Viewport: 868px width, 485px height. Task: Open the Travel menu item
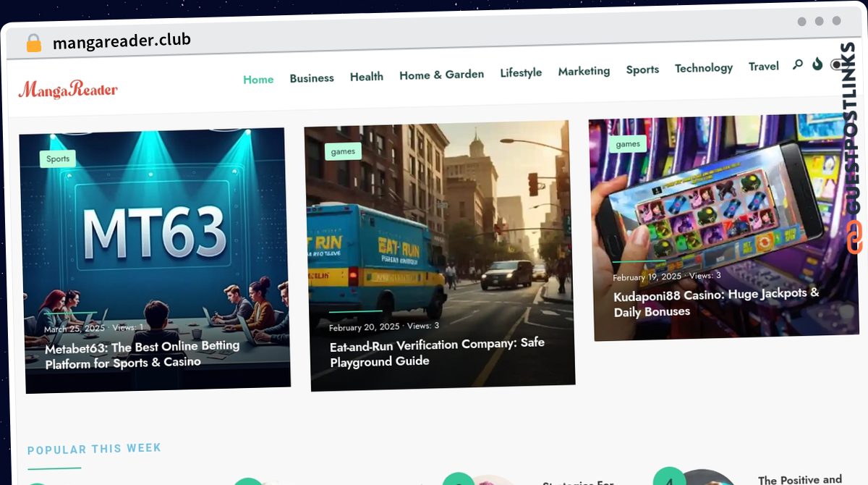coord(764,67)
